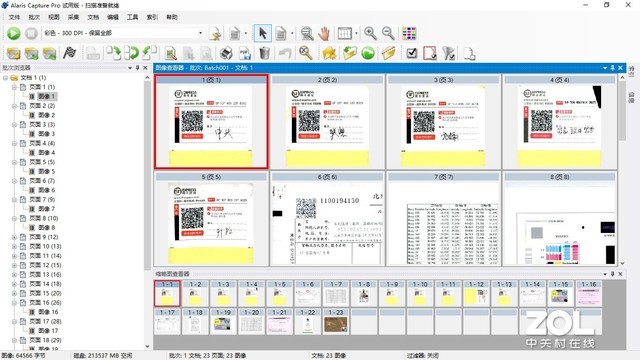Select the arrow pointer tool
640x360 pixels.
262,33
